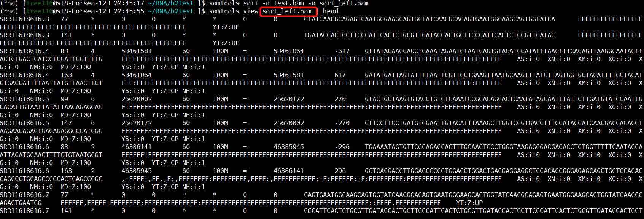Click the wrapped sequence AGAGTGAATGG
The width and height of the screenshot is (644, 219).
21,203
